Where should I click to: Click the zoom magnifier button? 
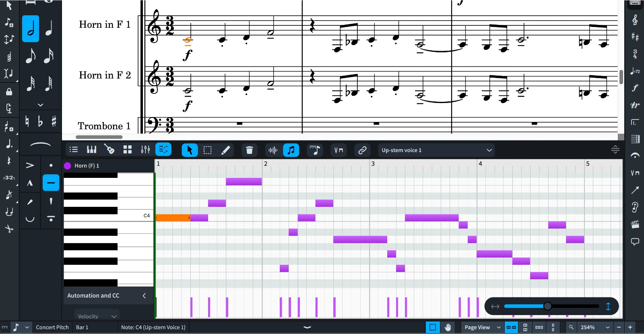(571, 327)
